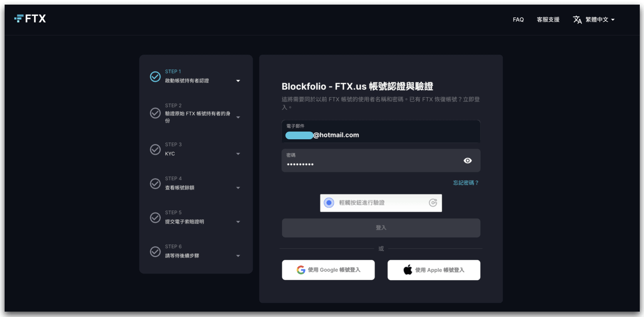Open the 繁體中文 language dropdown
The image size is (644, 317).
click(600, 20)
